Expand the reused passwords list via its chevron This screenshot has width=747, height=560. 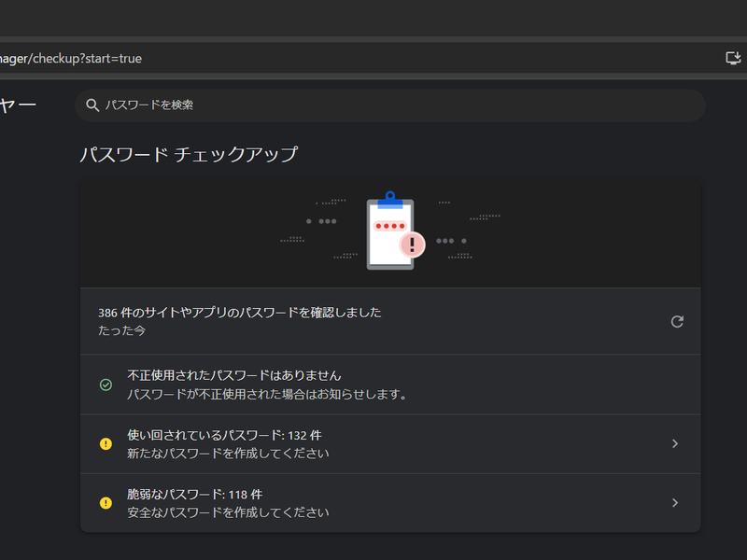[675, 443]
